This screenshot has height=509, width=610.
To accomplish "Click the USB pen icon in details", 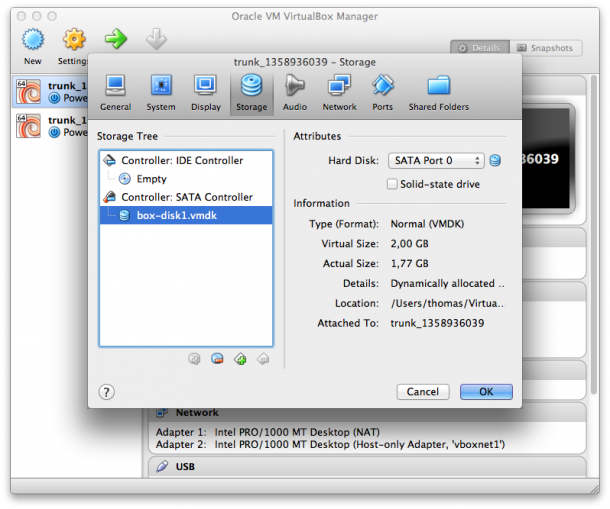I will [162, 466].
